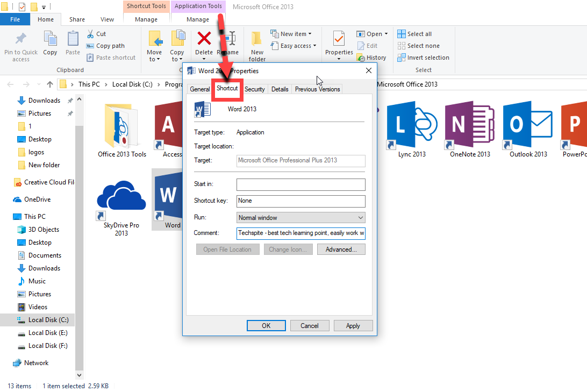Expand the New item dropdown
The height and width of the screenshot is (392, 587).
pyautogui.click(x=295, y=34)
